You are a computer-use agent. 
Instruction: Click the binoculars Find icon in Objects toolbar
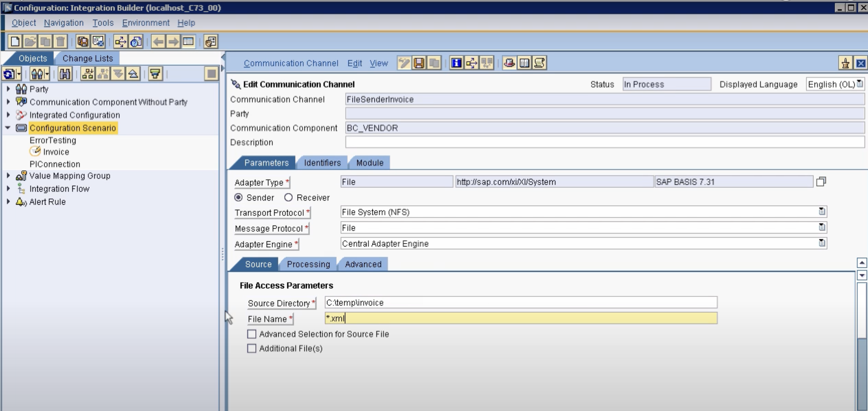[65, 74]
